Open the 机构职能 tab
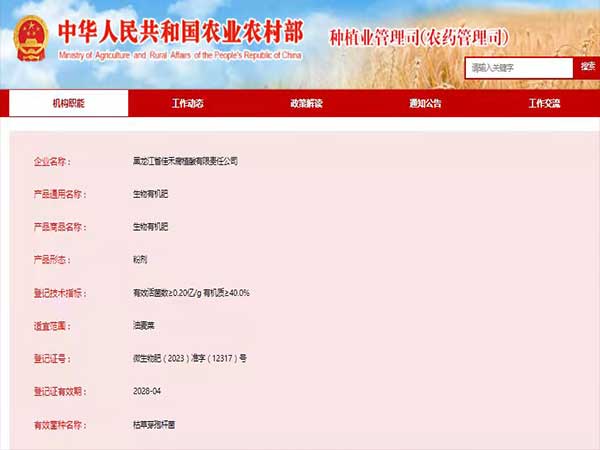The image size is (600, 450). pos(69,104)
